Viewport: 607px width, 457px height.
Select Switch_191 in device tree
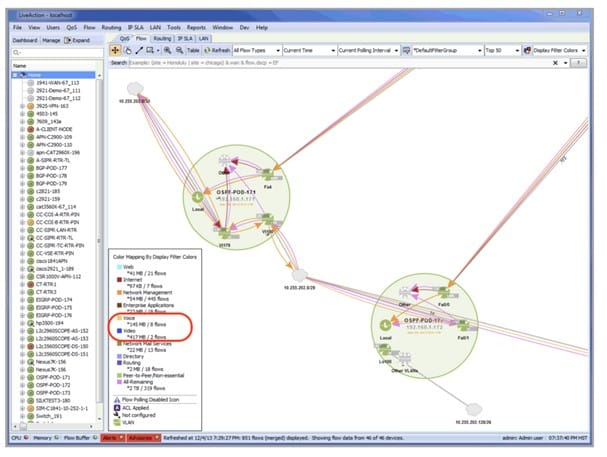tap(49, 416)
